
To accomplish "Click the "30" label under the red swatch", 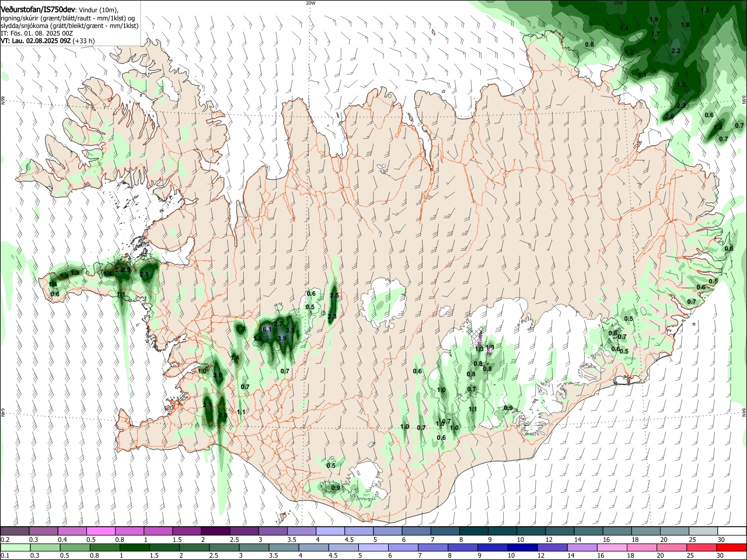I will point(721,556).
